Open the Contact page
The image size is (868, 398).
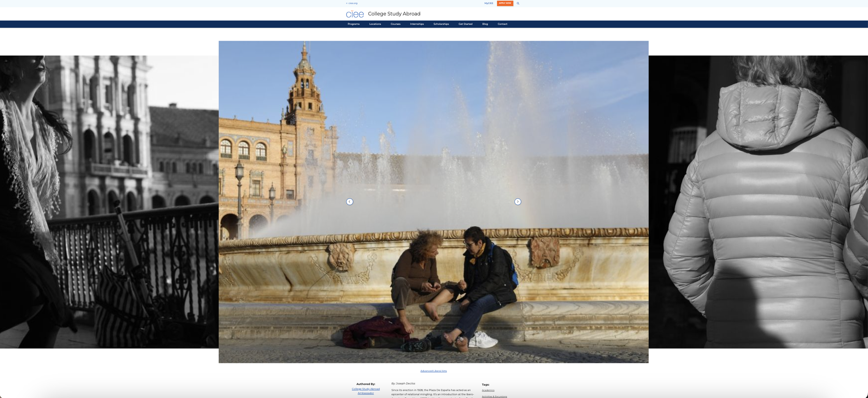[502, 24]
